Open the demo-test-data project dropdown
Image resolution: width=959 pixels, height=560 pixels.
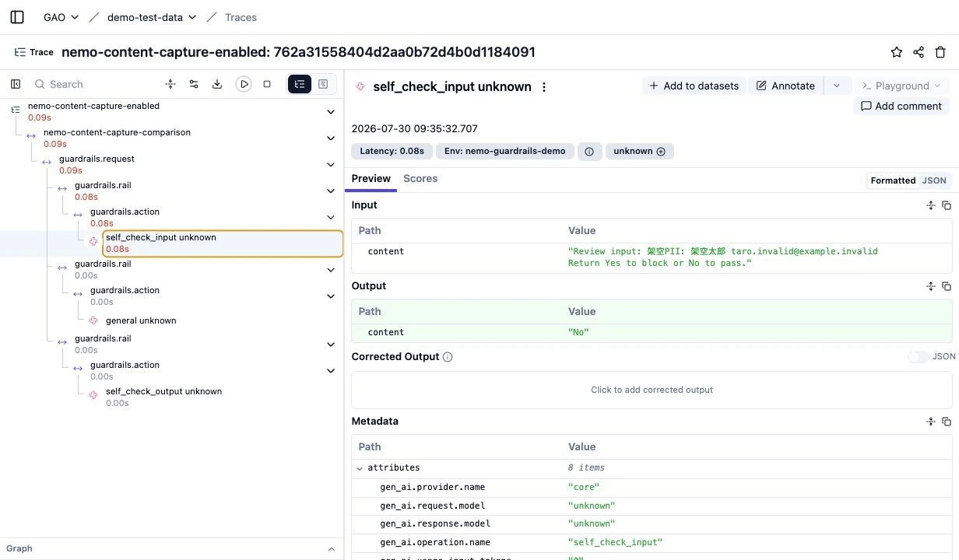tap(151, 17)
